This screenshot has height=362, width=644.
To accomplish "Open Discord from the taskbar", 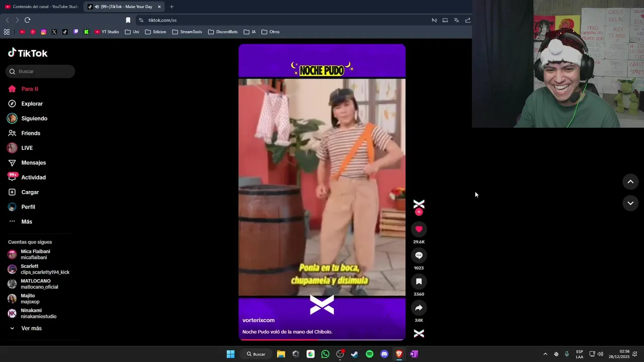I will [x=384, y=354].
